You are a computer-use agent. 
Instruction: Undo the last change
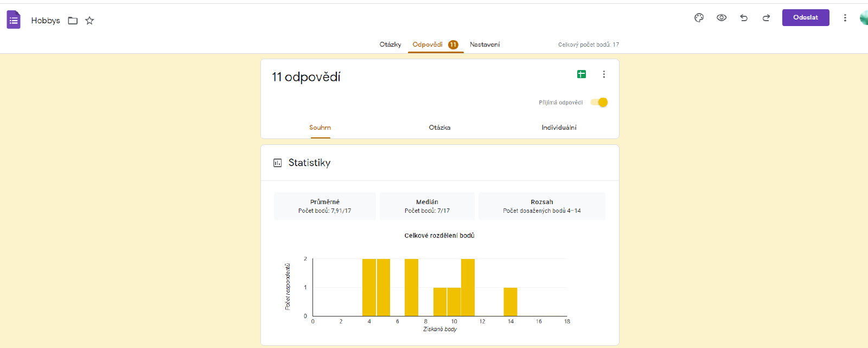click(744, 18)
